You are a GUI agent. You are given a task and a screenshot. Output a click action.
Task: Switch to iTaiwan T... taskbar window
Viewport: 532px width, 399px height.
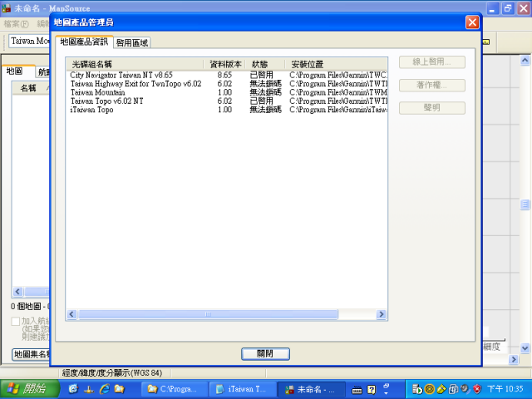pos(242,389)
